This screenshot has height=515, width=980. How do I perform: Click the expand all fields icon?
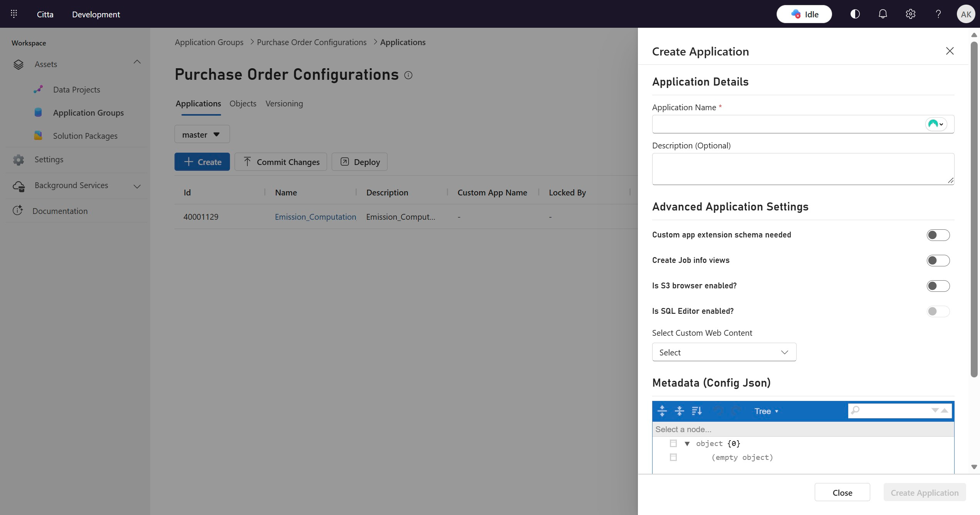coord(662,411)
